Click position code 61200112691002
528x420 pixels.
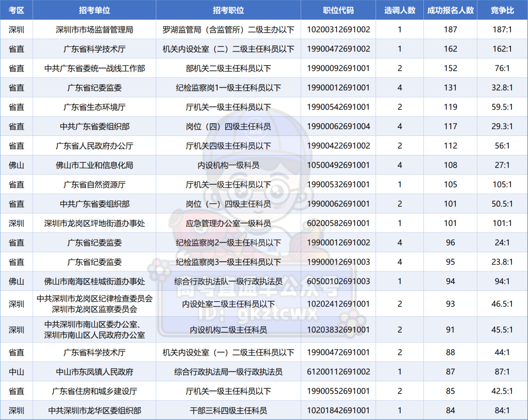click(338, 372)
